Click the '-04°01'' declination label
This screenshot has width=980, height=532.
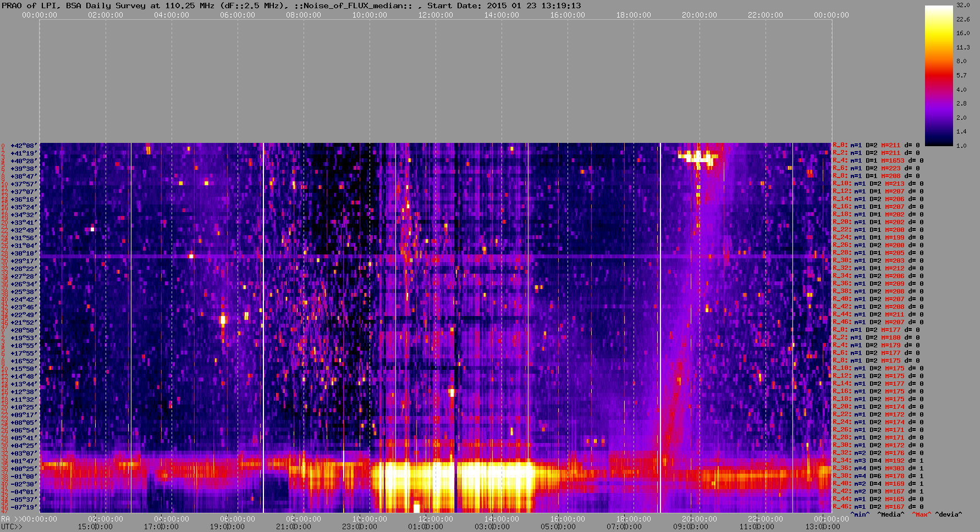coord(24,492)
